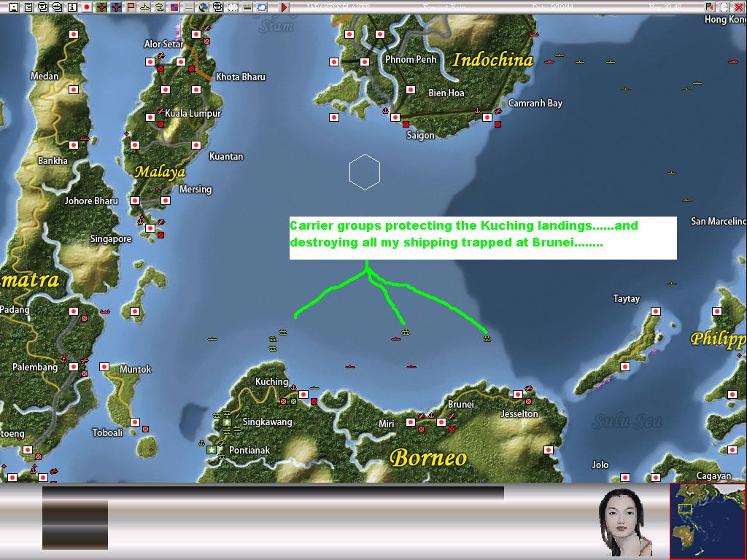Click the mouse icon top right
This screenshot has width=747, height=560.
(724, 7)
